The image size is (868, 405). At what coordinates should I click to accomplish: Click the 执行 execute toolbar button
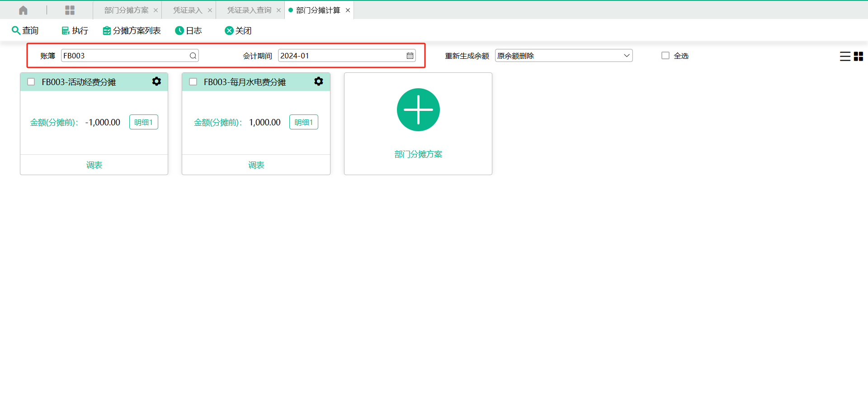[75, 30]
